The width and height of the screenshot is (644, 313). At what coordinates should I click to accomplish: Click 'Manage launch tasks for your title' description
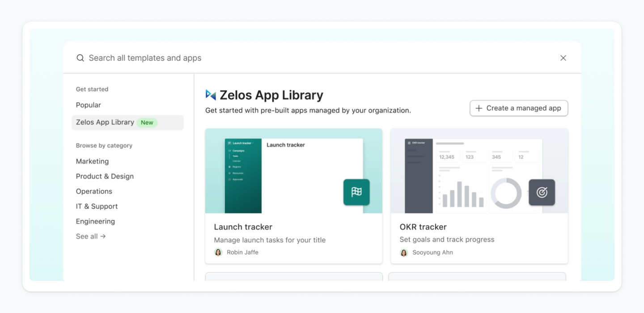[x=270, y=240]
